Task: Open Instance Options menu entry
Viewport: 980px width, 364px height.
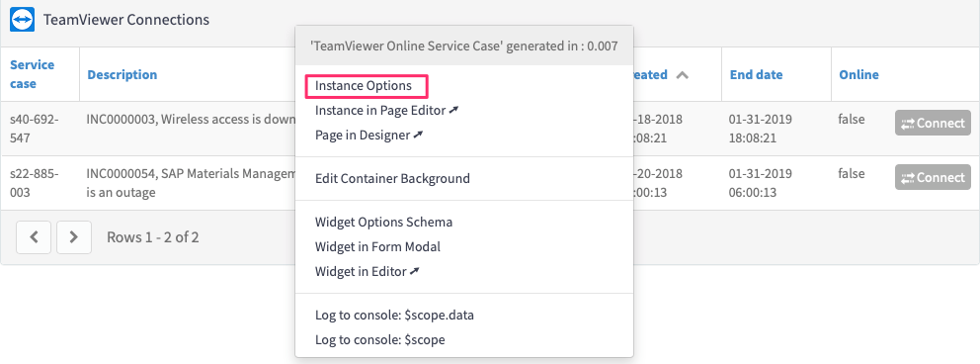Action: coord(364,86)
